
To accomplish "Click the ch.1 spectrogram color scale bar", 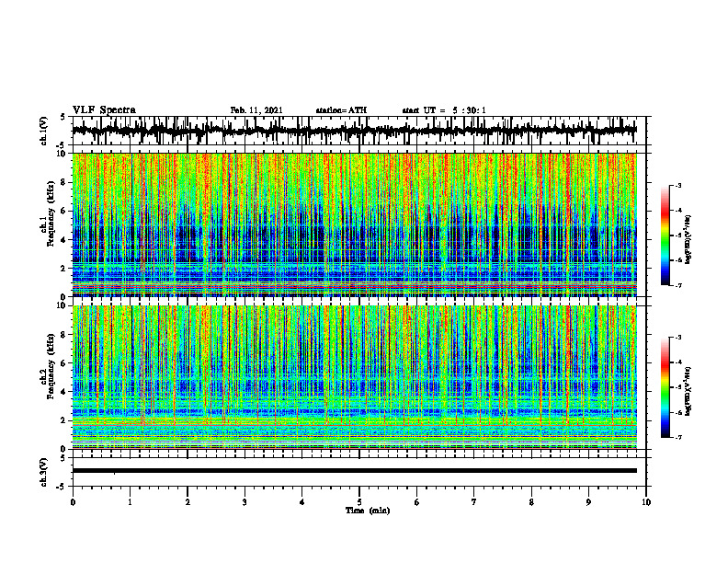I will [665, 236].
